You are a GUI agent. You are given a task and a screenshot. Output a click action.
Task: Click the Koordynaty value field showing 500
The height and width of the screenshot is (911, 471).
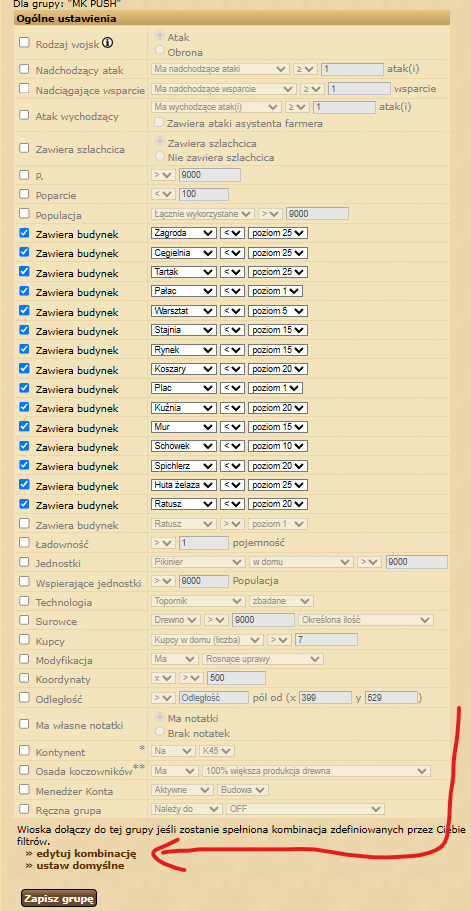point(236,677)
